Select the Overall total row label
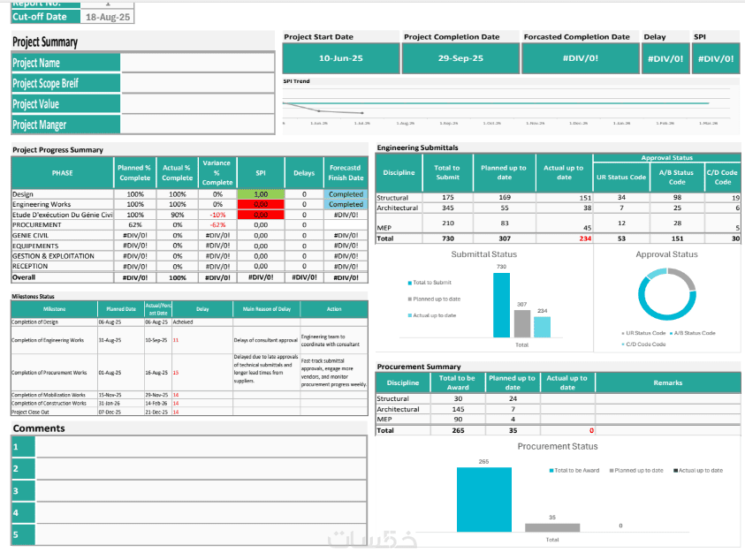 (62, 277)
